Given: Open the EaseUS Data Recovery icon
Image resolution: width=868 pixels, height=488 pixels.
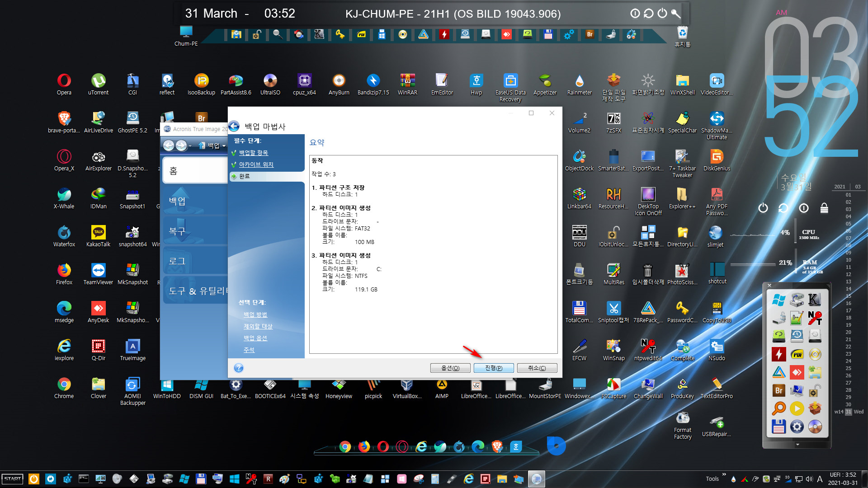Looking at the screenshot, I should tap(510, 88).
